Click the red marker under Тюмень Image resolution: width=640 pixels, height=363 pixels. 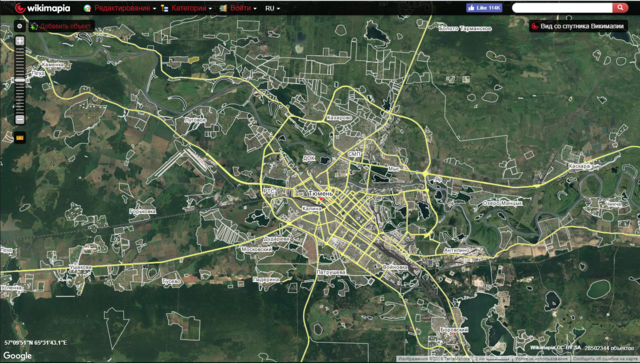tap(321, 199)
